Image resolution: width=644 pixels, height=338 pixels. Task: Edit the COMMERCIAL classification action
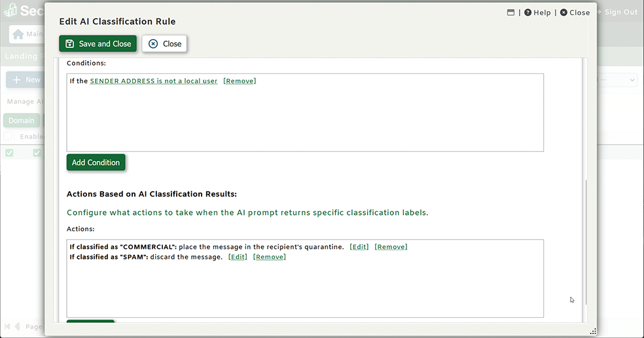click(x=359, y=247)
